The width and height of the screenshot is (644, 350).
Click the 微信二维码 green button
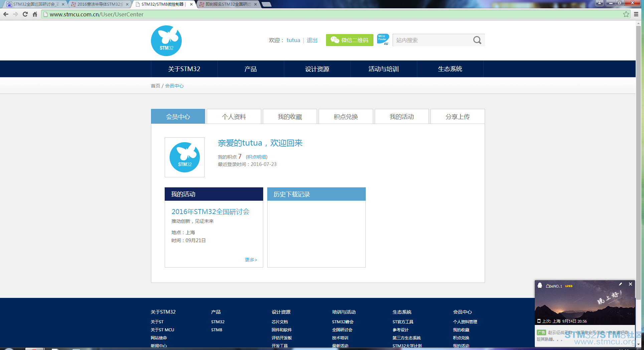pyautogui.click(x=349, y=40)
